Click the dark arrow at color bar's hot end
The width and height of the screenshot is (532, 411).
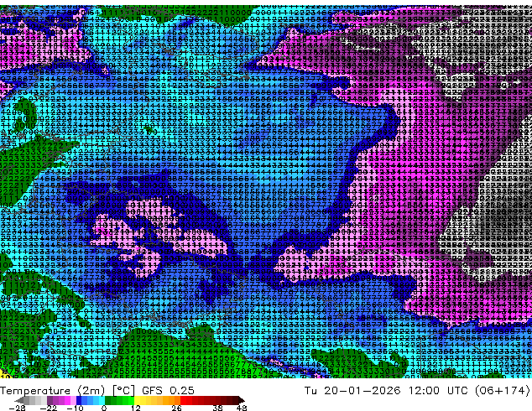pos(242,400)
